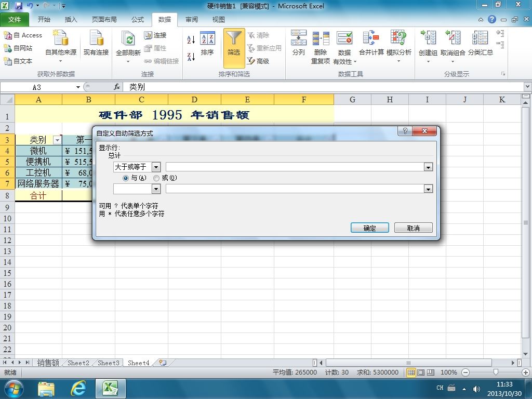Open the Sheet3 worksheet tab
The image size is (532, 399).
pyautogui.click(x=108, y=363)
